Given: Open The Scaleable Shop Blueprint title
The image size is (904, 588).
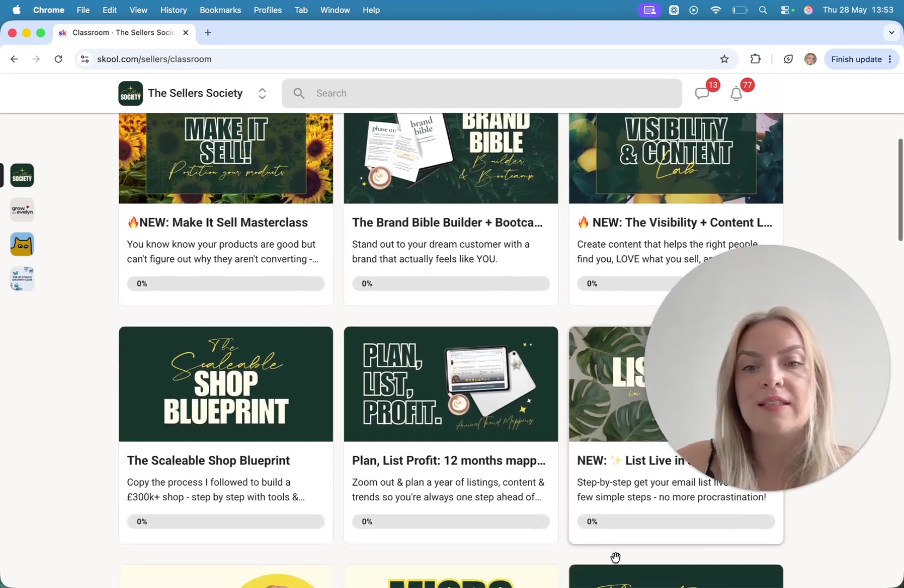Looking at the screenshot, I should tap(208, 460).
